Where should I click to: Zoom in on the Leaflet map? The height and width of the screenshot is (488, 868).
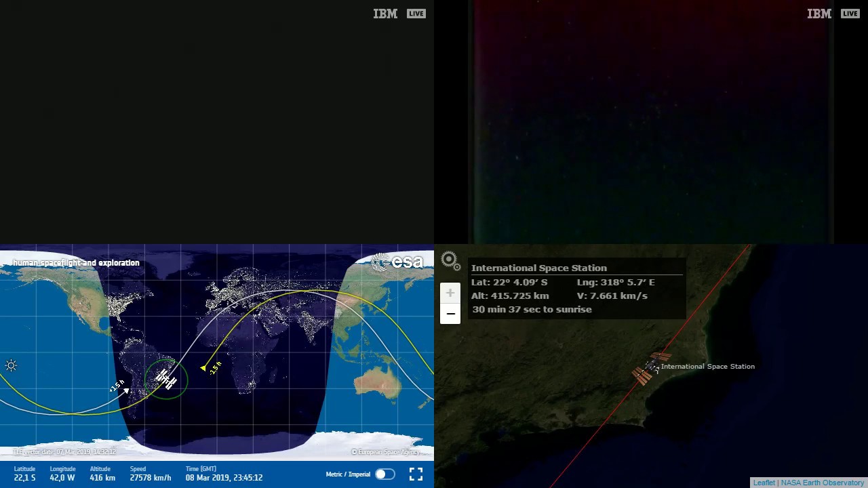pos(450,293)
